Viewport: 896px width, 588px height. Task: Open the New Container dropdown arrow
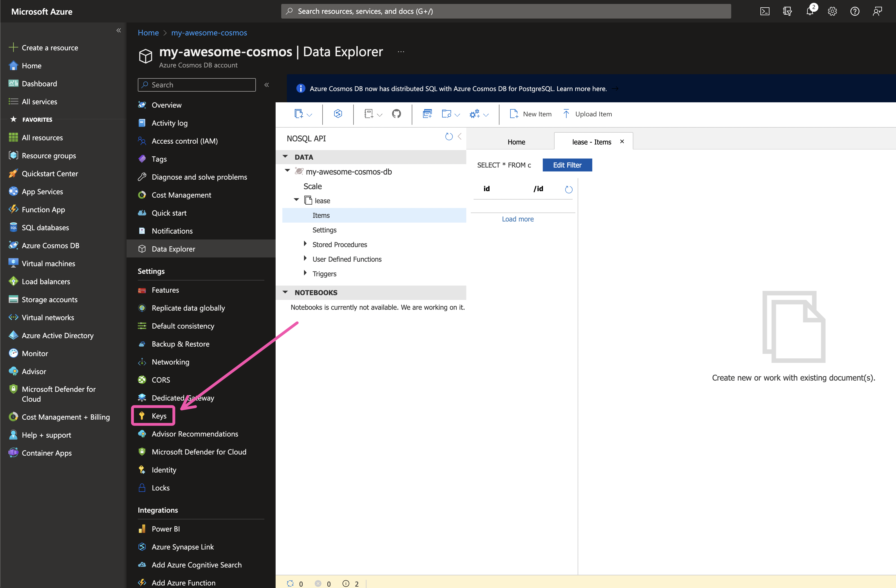pyautogui.click(x=309, y=115)
